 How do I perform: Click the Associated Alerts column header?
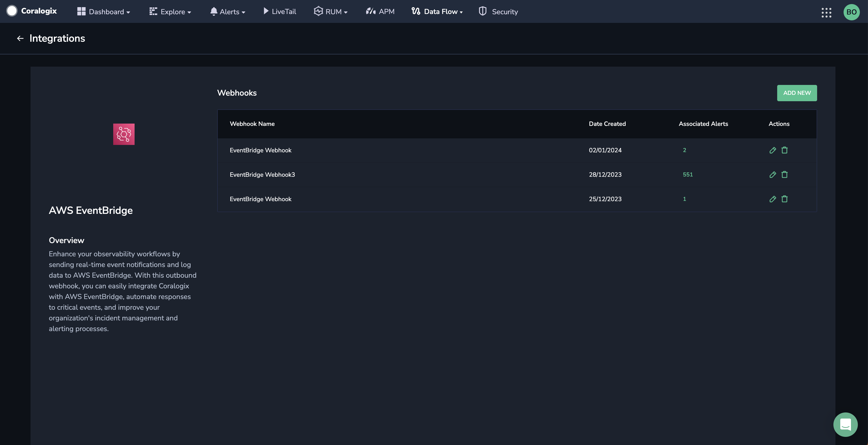point(703,124)
